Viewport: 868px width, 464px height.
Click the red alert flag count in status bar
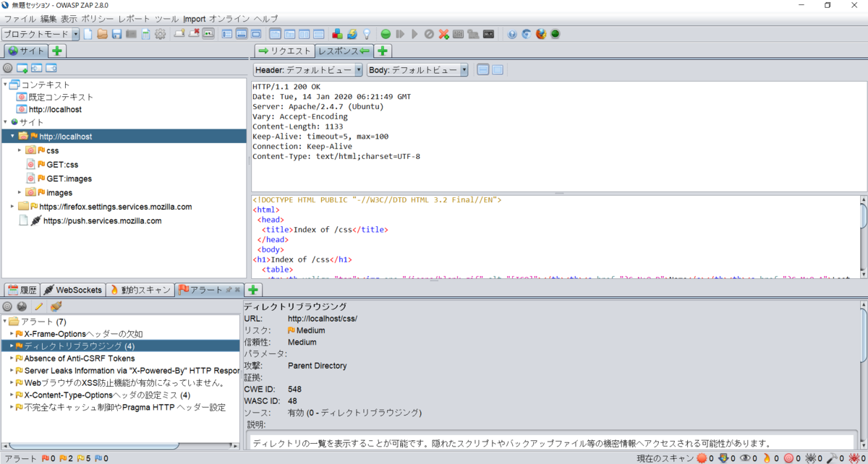pos(48,458)
